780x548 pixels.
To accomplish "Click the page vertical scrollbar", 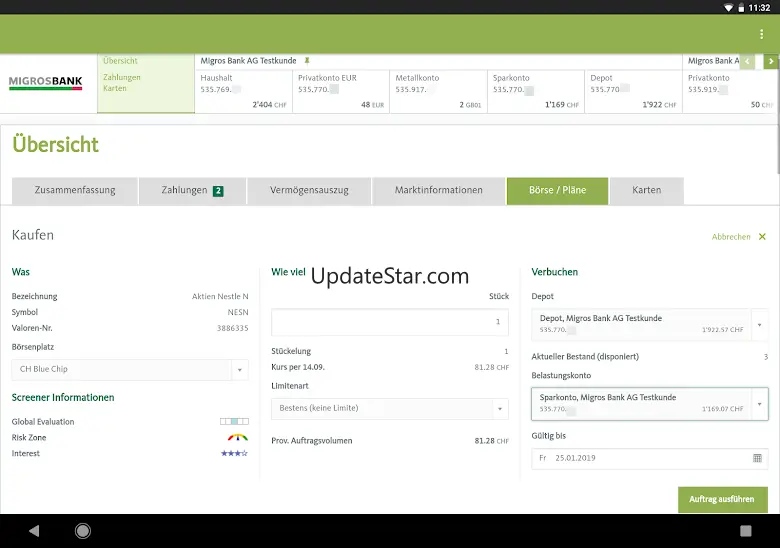I will point(778,114).
